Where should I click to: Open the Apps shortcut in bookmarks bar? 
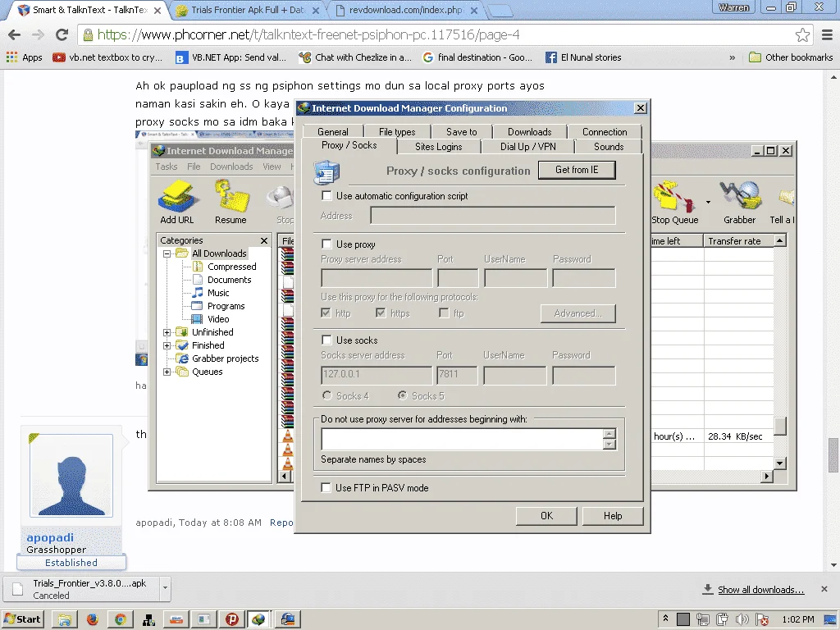coord(24,57)
